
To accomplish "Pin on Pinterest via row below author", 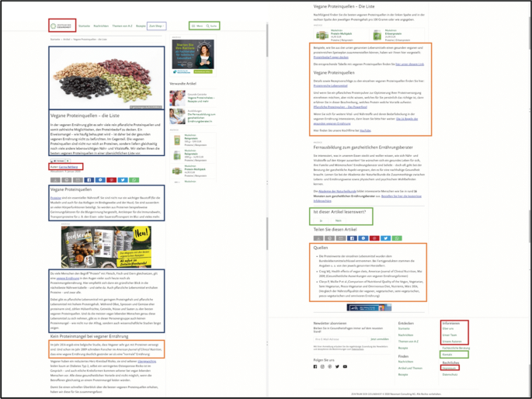I will pyautogui.click(x=111, y=180).
